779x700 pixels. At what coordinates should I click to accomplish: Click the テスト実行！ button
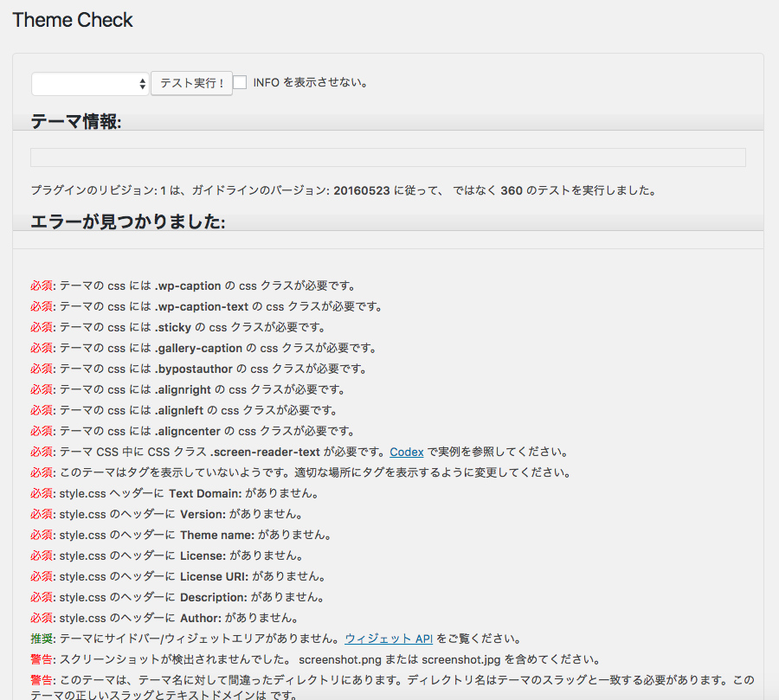point(192,83)
